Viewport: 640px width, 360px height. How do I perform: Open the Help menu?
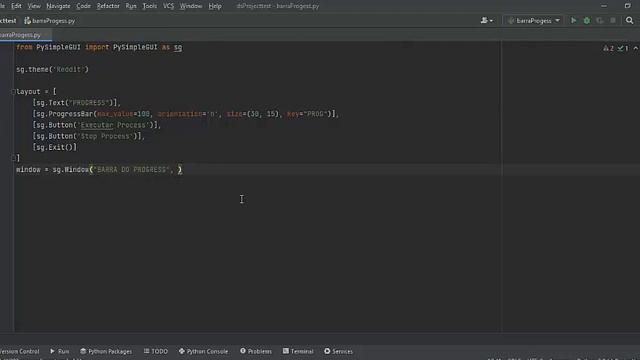(x=215, y=6)
